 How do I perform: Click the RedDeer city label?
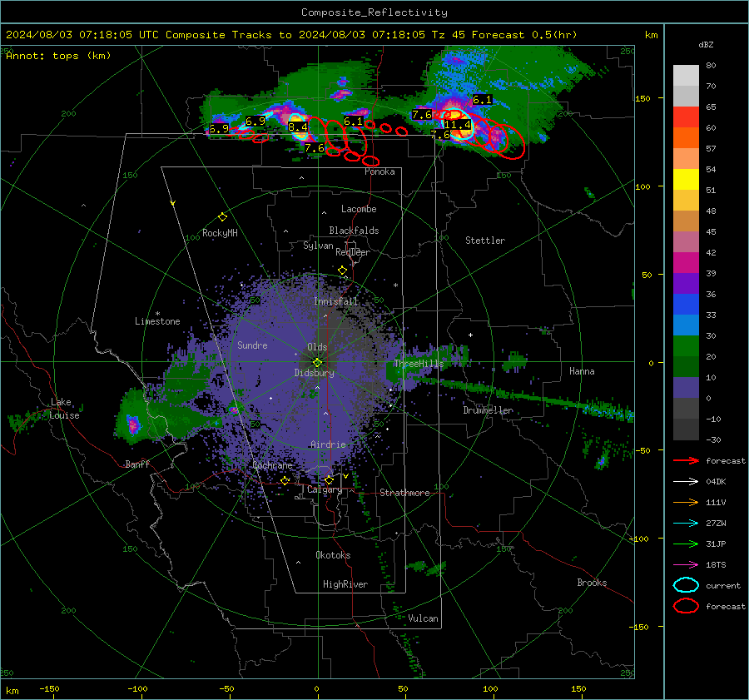point(353,252)
